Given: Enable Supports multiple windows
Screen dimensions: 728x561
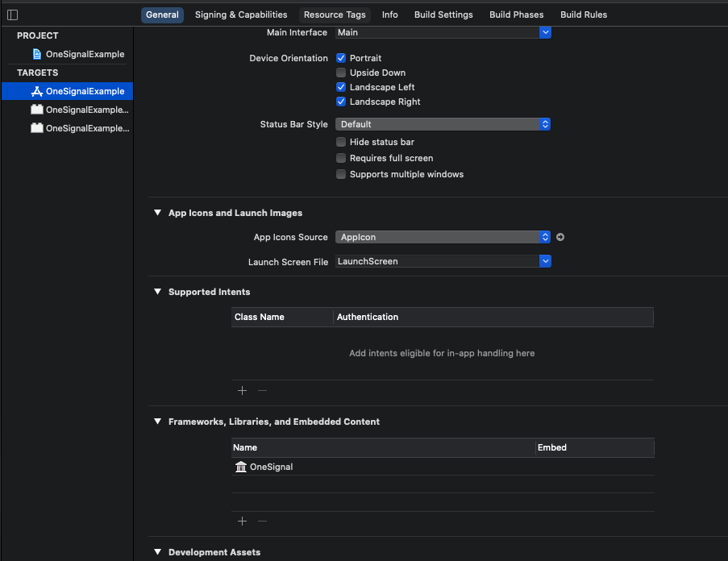Looking at the screenshot, I should tap(341, 174).
